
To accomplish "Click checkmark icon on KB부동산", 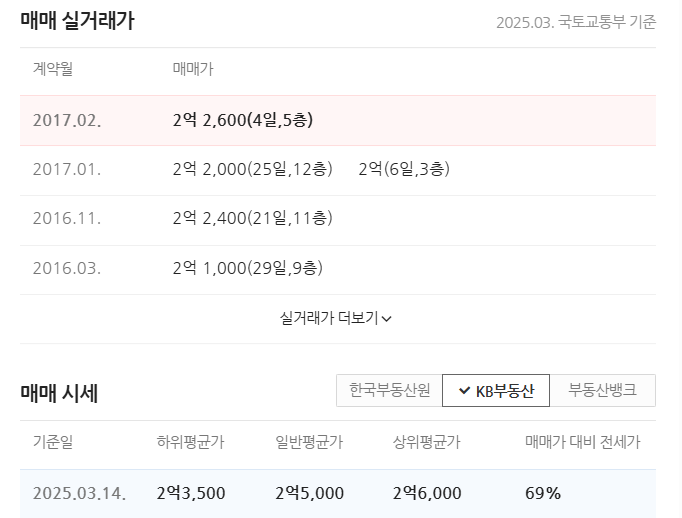I will (x=464, y=391).
